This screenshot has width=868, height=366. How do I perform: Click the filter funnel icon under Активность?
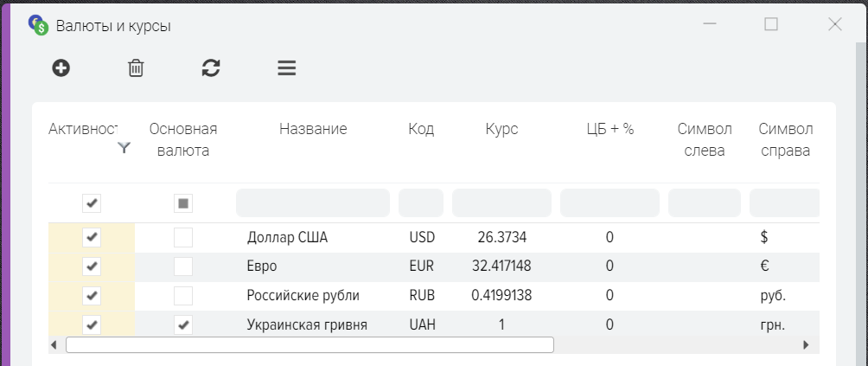point(124,149)
